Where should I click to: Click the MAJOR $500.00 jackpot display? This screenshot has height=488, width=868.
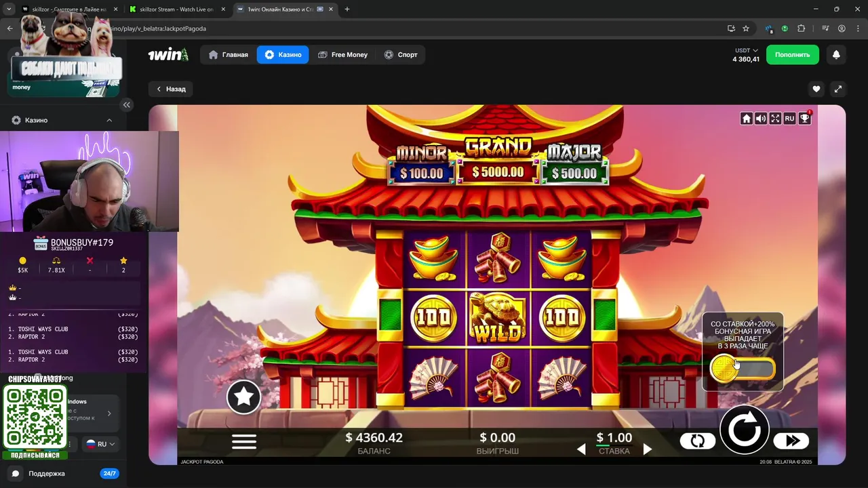point(574,165)
